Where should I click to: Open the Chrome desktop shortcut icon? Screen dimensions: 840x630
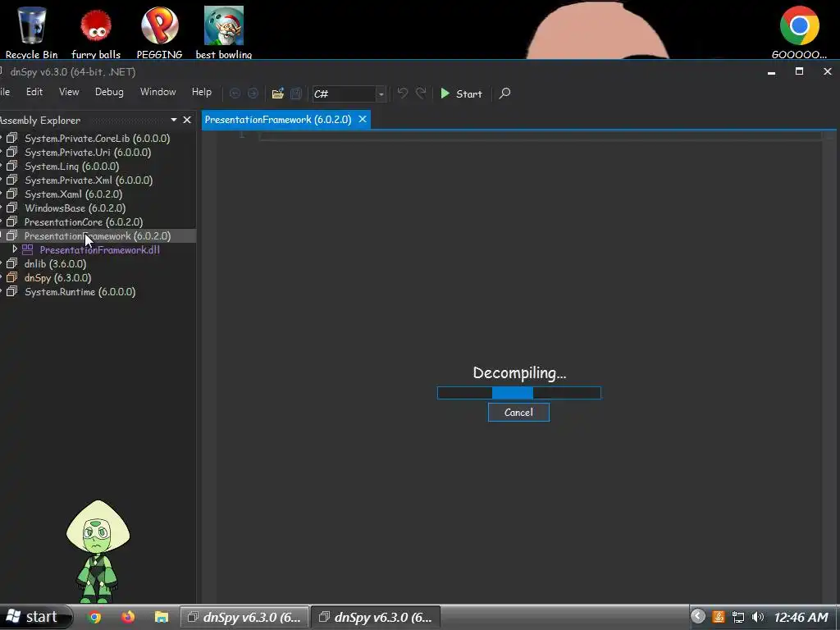(799, 31)
